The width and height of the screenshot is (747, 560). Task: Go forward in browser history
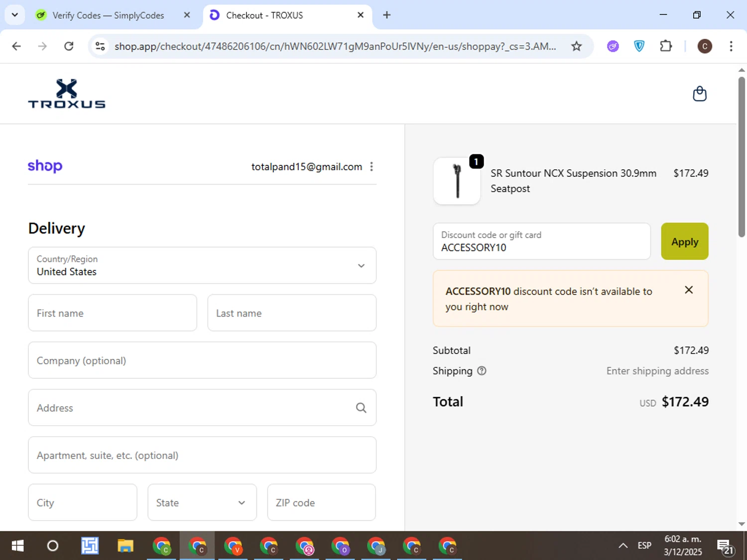click(x=42, y=46)
